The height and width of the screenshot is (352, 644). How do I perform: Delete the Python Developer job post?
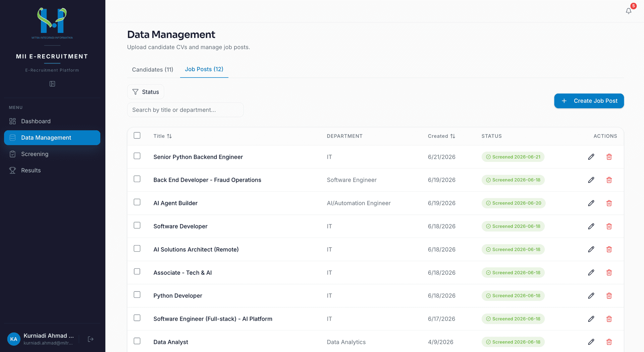pyautogui.click(x=609, y=296)
